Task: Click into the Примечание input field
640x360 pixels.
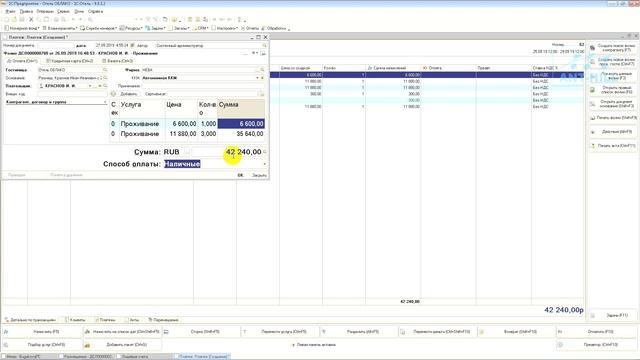Action: (204, 86)
